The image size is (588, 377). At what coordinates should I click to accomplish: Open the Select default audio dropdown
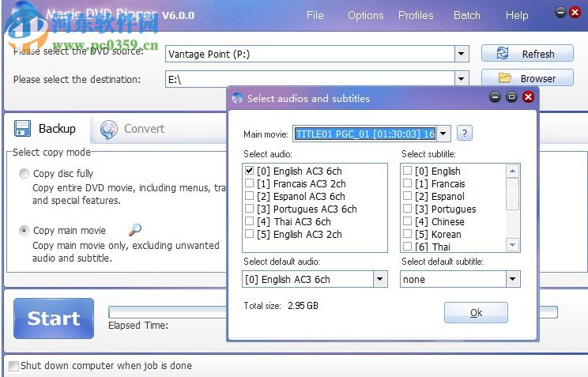pyautogui.click(x=380, y=279)
